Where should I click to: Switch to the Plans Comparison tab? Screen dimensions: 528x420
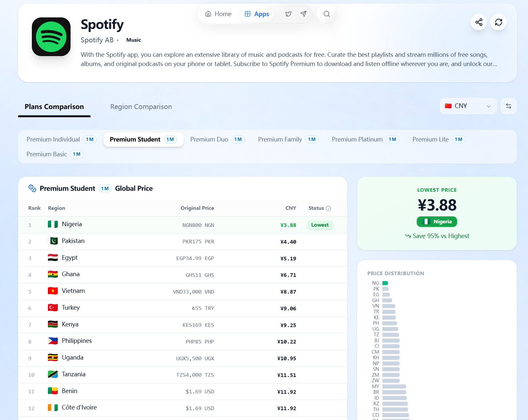pyautogui.click(x=54, y=107)
